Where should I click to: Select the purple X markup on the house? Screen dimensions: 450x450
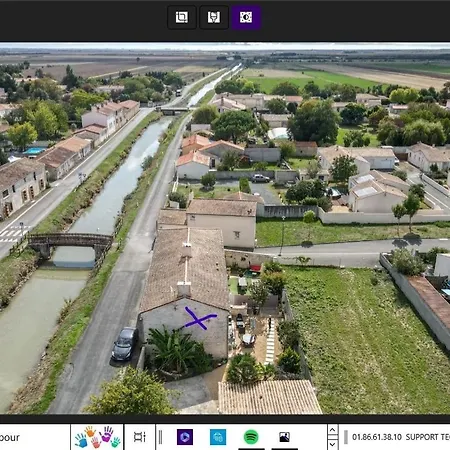(200, 318)
